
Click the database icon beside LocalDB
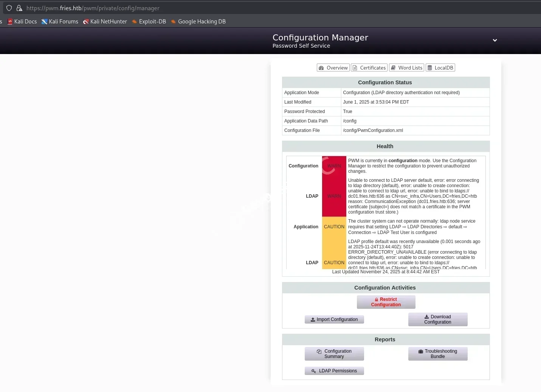point(430,68)
